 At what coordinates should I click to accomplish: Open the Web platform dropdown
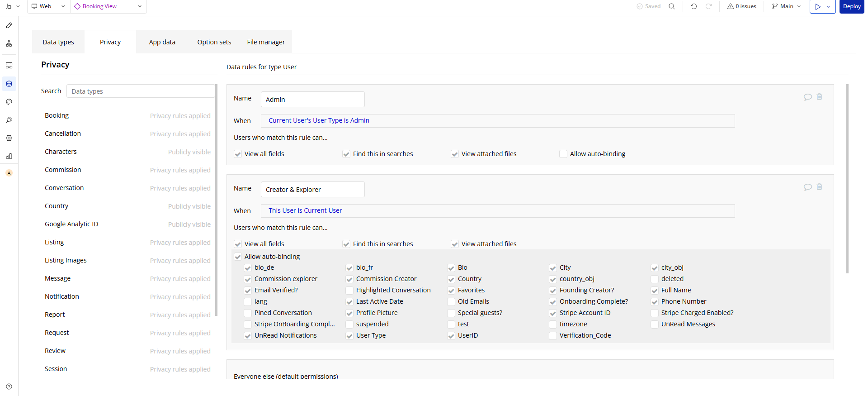48,6
